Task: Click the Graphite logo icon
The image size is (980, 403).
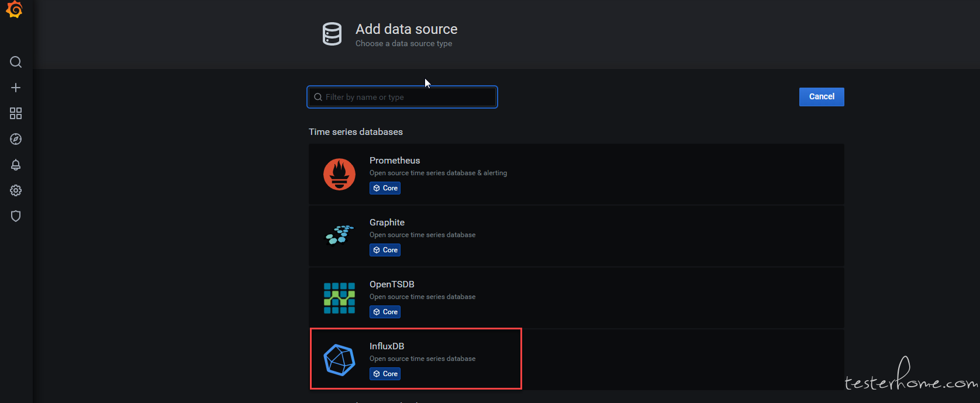Action: pos(339,235)
